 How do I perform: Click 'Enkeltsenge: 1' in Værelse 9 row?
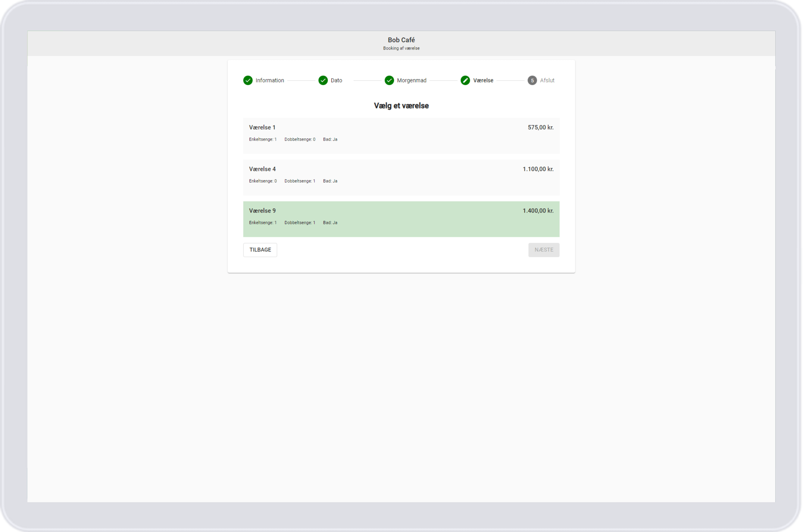[263, 222]
